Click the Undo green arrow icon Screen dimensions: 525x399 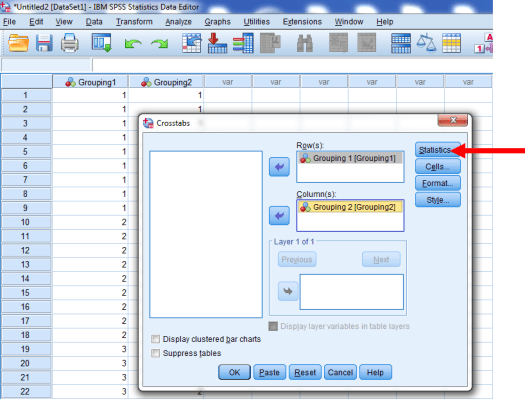click(x=133, y=44)
